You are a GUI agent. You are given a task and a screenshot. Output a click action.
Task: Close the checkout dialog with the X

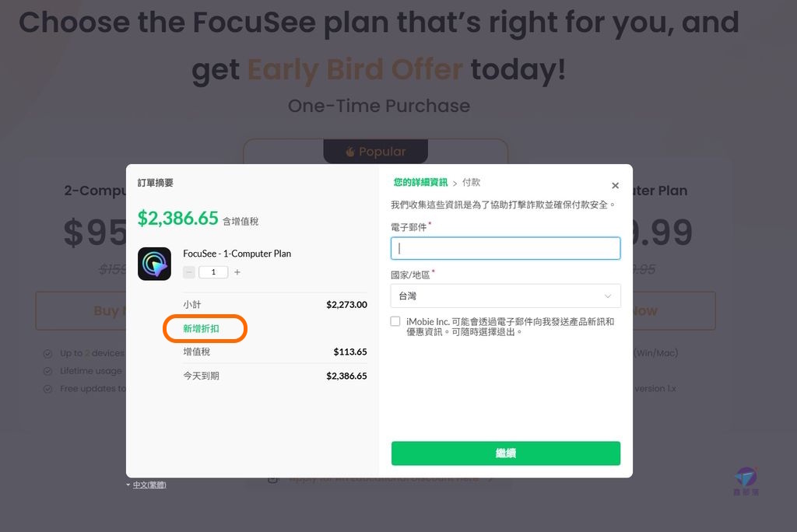pos(615,185)
